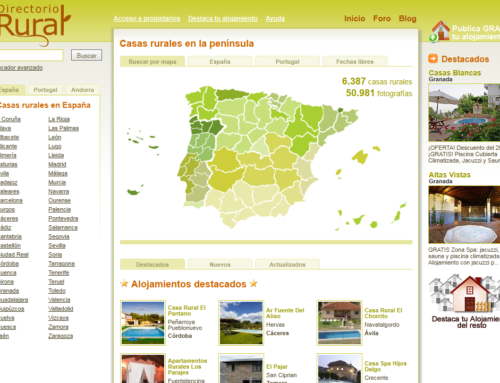Switch to the Nuevos listings tab
500x383 pixels.
(x=220, y=264)
